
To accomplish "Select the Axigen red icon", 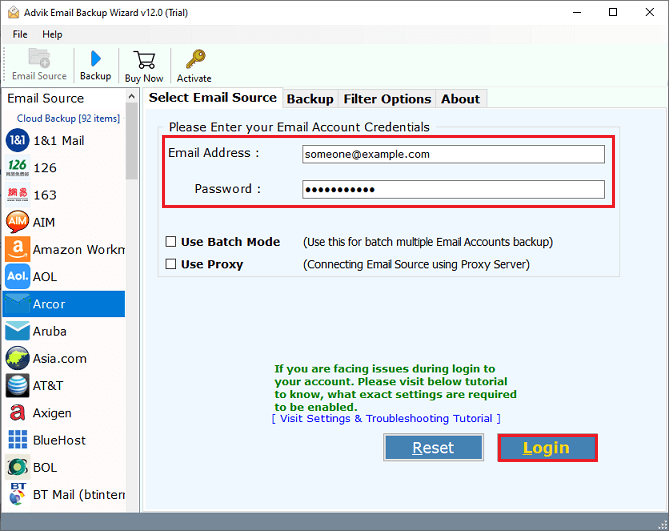I will coord(17,412).
